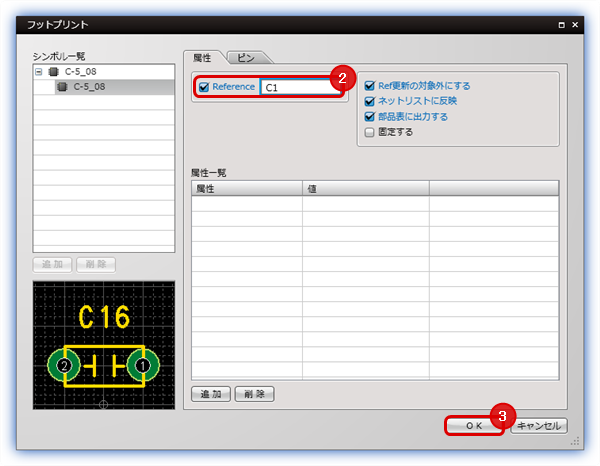The height and width of the screenshot is (466, 600).
Task: Click 削除 button under symbol list
Action: point(96,264)
